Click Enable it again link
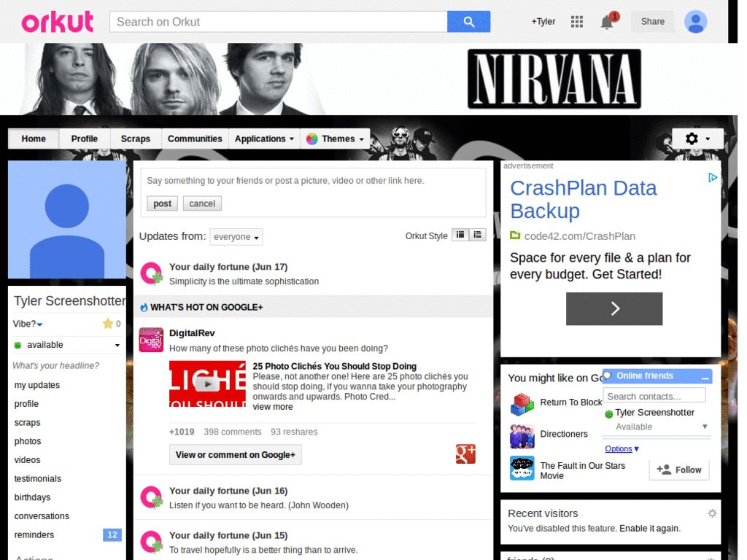 [649, 528]
